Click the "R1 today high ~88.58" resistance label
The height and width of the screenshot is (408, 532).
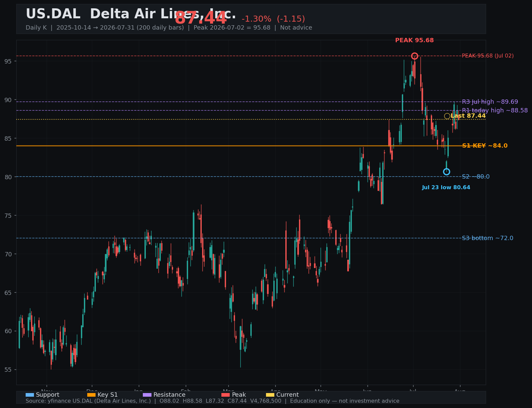coord(495,110)
